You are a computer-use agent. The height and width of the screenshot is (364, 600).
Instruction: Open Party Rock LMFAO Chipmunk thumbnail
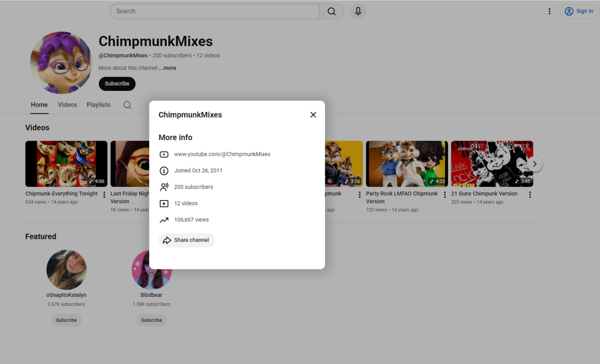tap(407, 164)
